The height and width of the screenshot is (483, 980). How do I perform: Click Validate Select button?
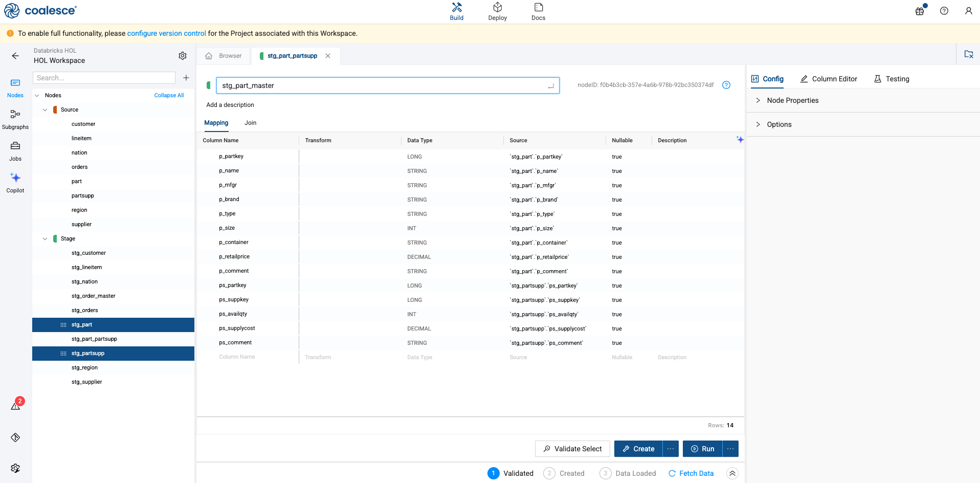pos(572,449)
